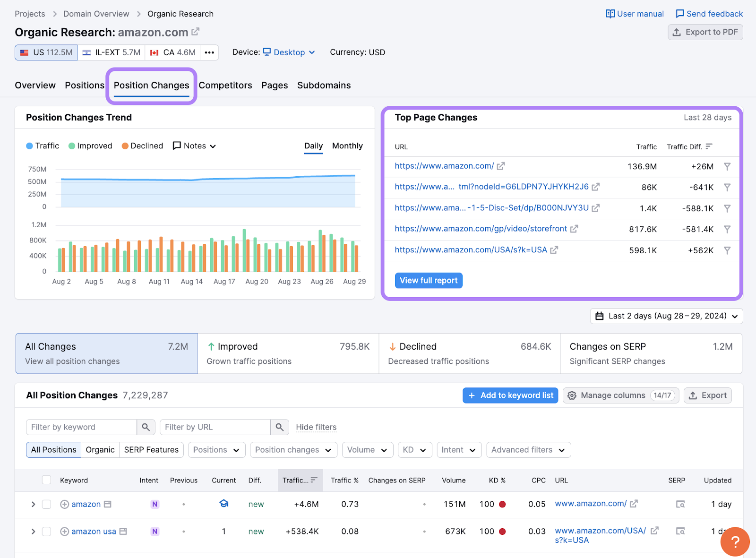Viewport: 756px width, 558px height.
Task: Click filter icon on the -641K row
Action: tap(727, 187)
